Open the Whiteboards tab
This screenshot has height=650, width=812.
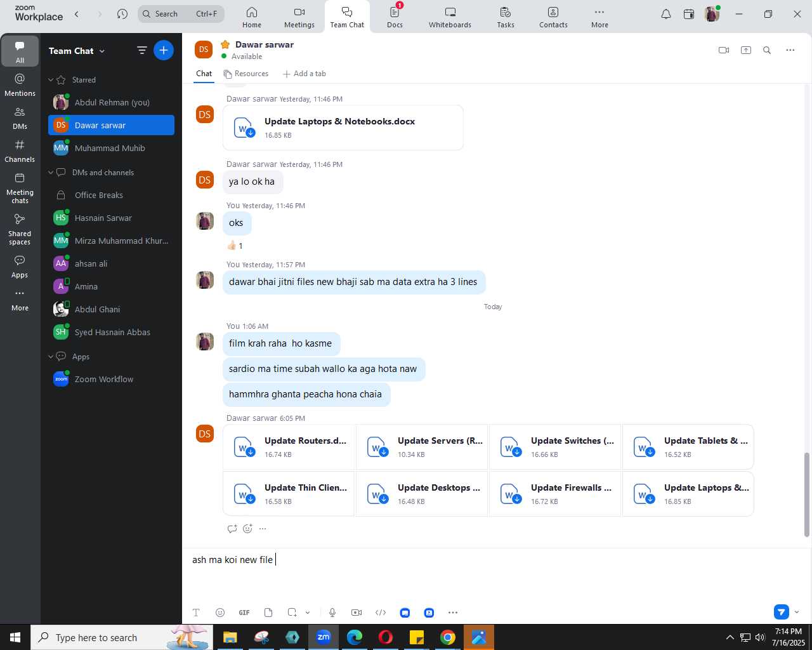click(x=450, y=17)
